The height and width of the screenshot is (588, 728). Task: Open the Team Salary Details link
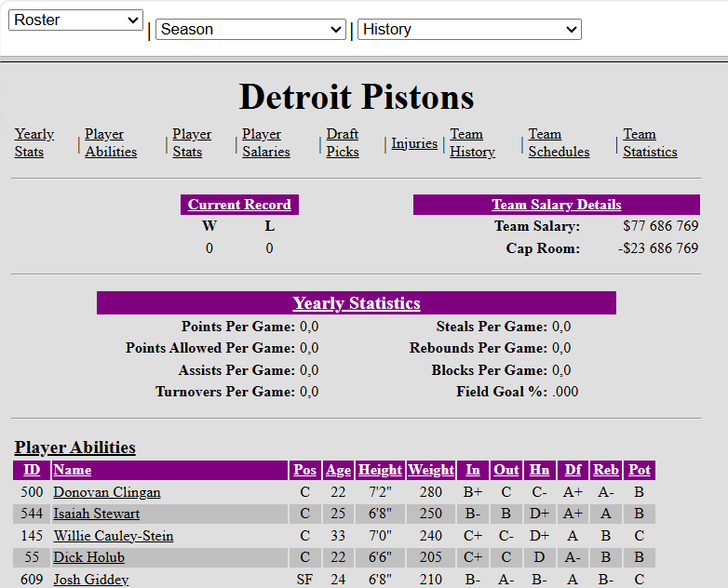pyautogui.click(x=556, y=205)
